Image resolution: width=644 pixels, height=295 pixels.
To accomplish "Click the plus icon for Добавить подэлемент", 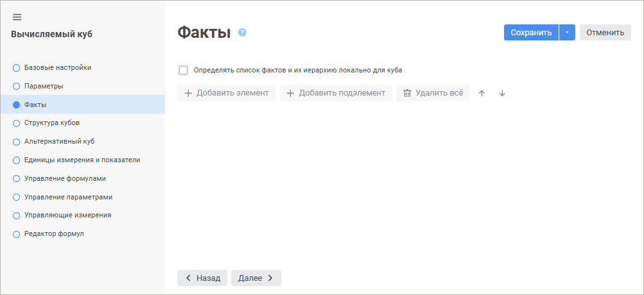I will coord(290,93).
